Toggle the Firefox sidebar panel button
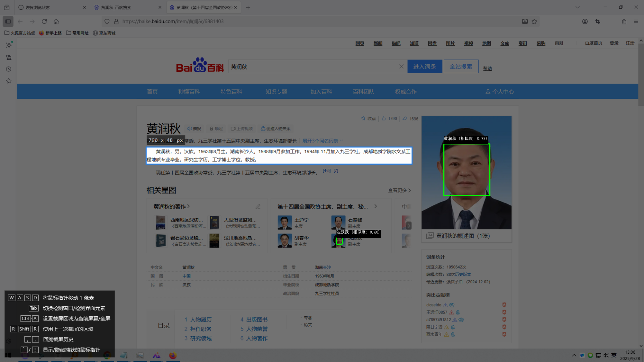This screenshot has width=644, height=362. pos(8,22)
